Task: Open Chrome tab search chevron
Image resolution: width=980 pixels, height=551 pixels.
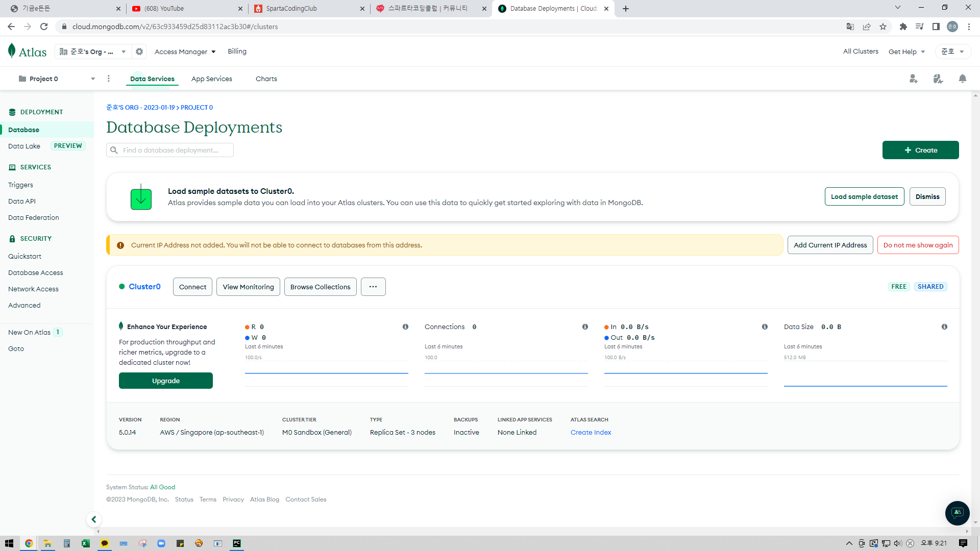Action: click(898, 8)
